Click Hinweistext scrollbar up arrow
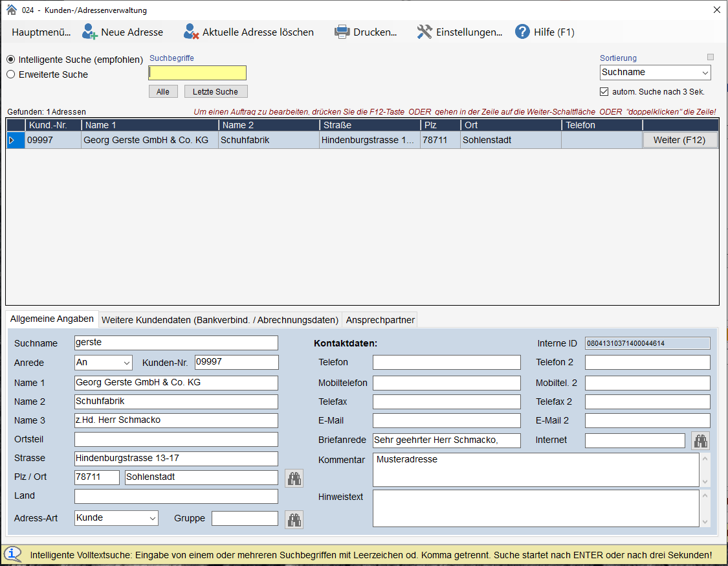Viewport: 728px width, 566px height. (705, 496)
